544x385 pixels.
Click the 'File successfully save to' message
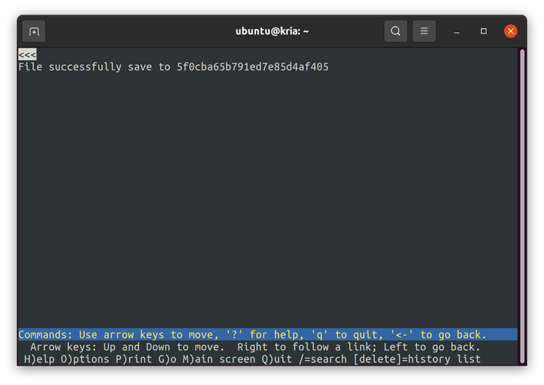94,67
